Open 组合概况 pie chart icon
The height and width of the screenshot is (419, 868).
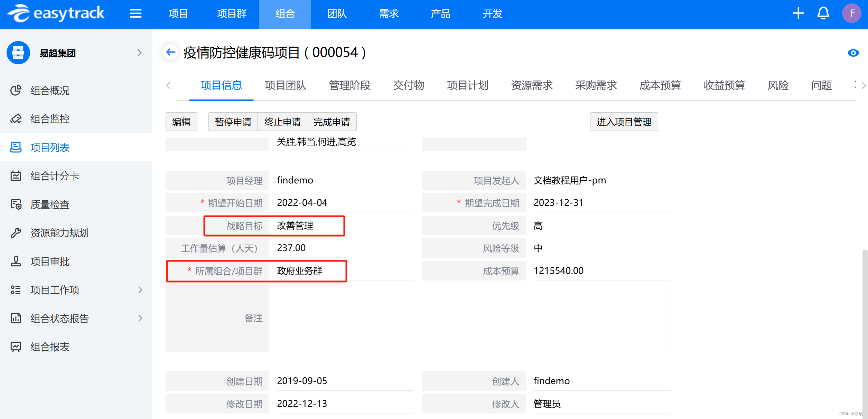tap(16, 91)
